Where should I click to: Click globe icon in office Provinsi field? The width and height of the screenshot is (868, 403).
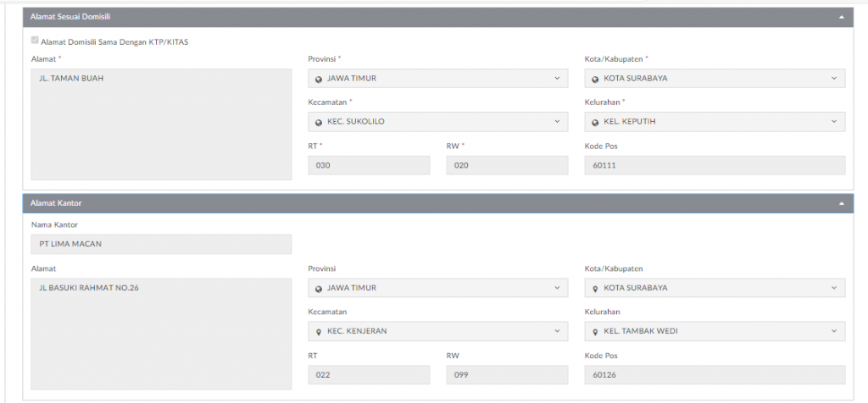[x=319, y=288]
